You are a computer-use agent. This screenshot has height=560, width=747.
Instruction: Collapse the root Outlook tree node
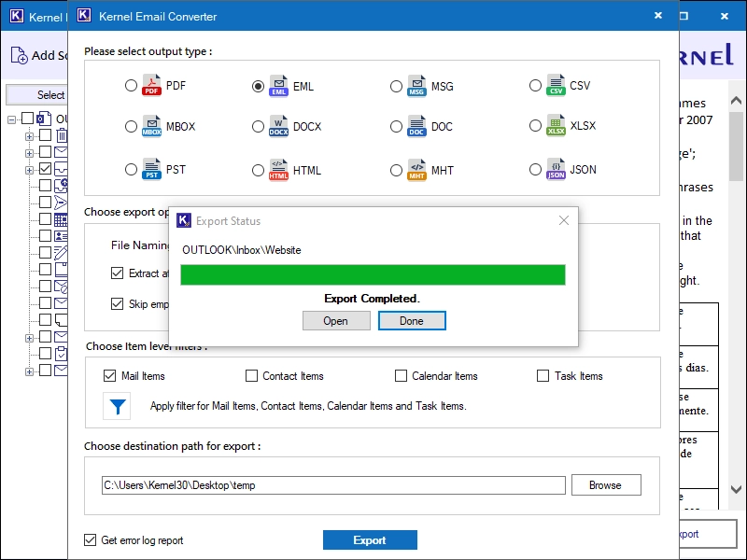click(11, 119)
